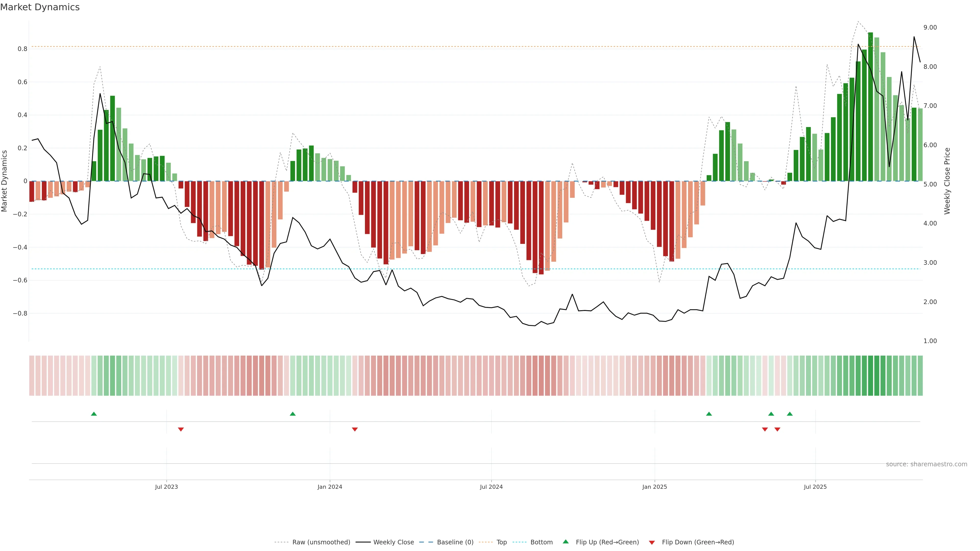Screen dimensions: 980x551
Task: Click the red Flip Down triangle icon in legend
Action: click(652, 543)
